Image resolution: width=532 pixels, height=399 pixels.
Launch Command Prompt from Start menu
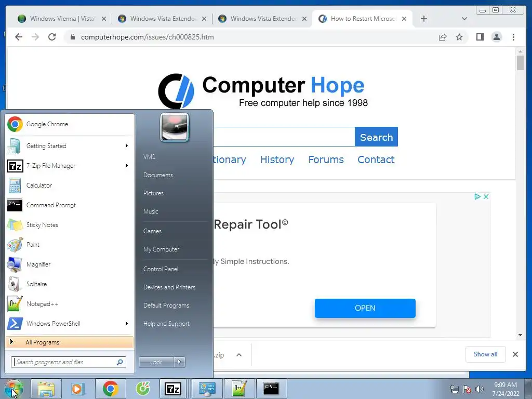[70, 205]
